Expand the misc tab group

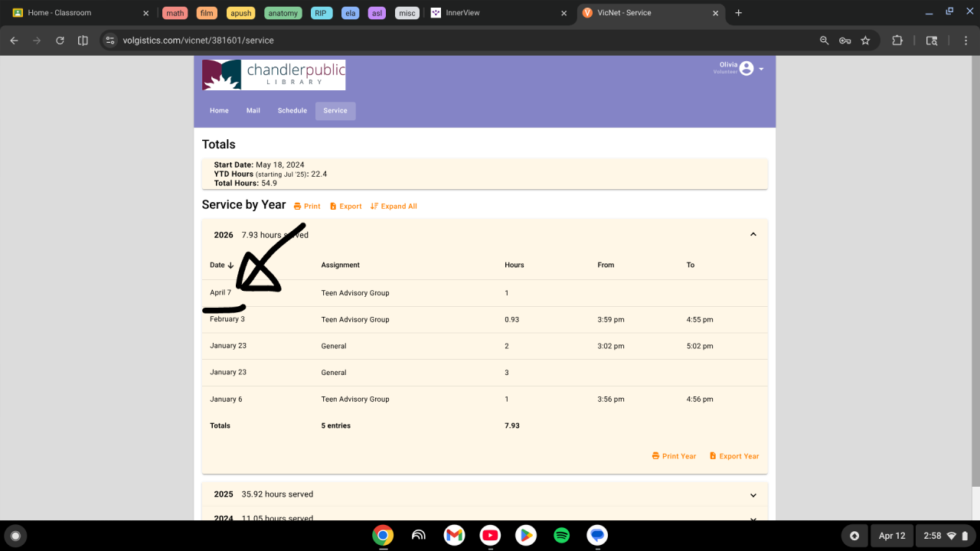click(x=407, y=13)
